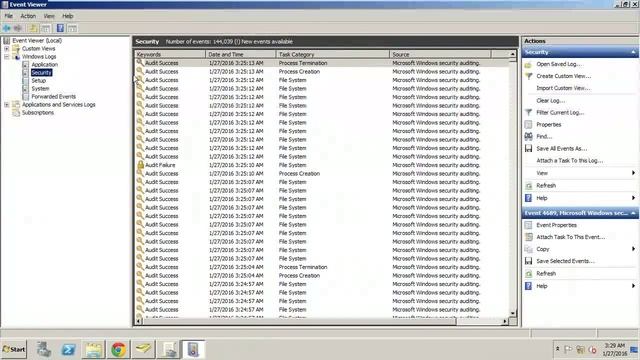Open the Open Saved Log action
The width and height of the screenshot is (640, 360).
pyautogui.click(x=559, y=64)
